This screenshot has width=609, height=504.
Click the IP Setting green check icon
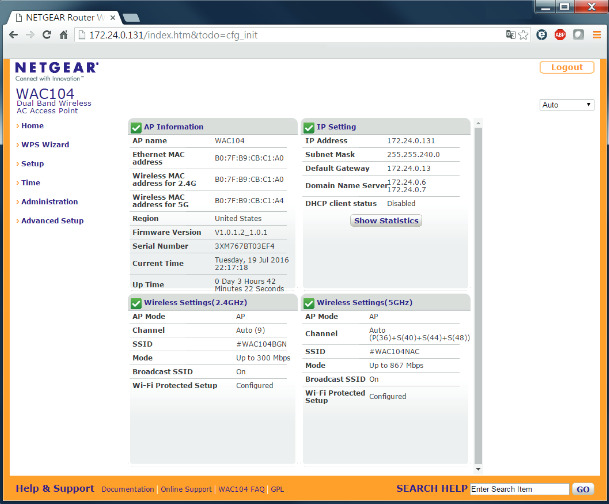pyautogui.click(x=309, y=127)
